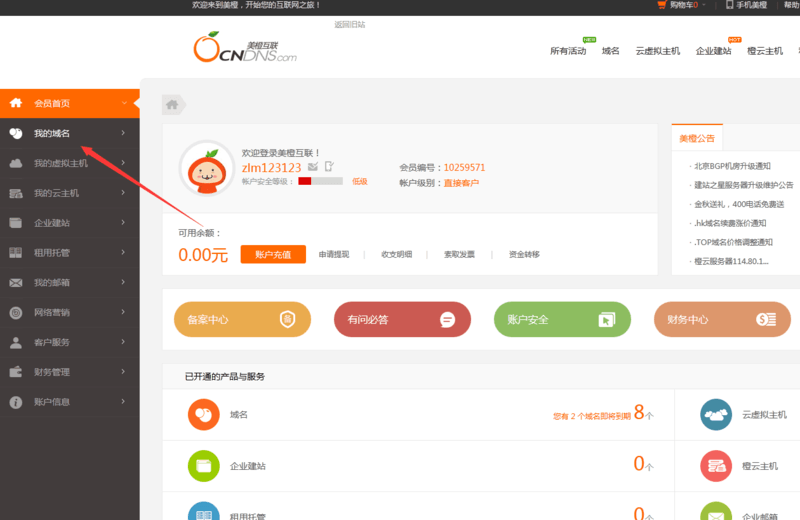Click the account security level bar
The image size is (800, 520).
point(320,181)
